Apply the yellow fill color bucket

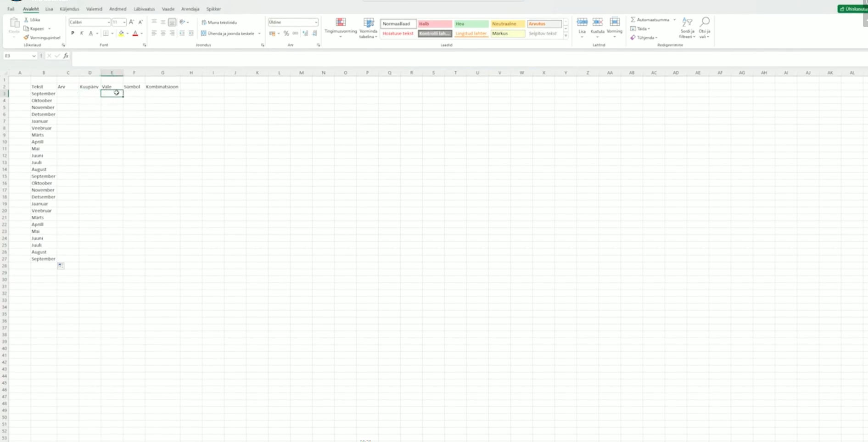121,33
